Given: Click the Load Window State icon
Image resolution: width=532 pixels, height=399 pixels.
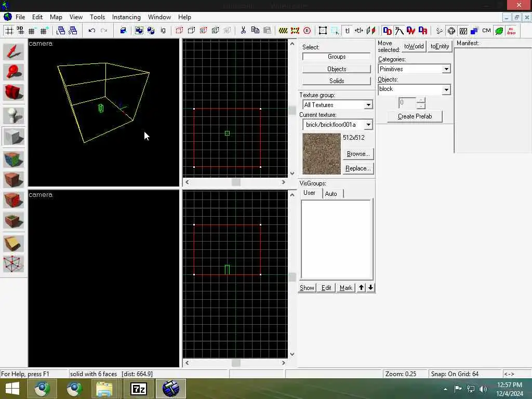Looking at the screenshot, I should [x=61, y=31].
